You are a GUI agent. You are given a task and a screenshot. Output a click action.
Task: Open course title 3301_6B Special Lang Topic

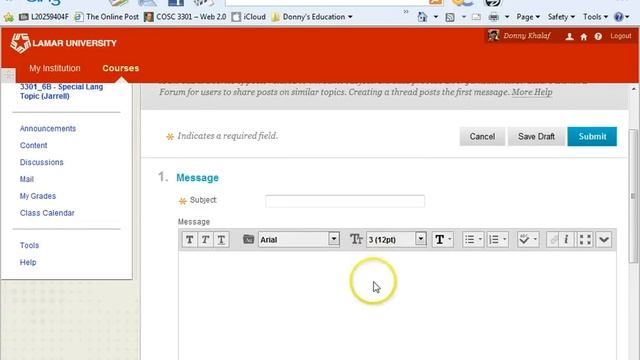[x=61, y=91]
